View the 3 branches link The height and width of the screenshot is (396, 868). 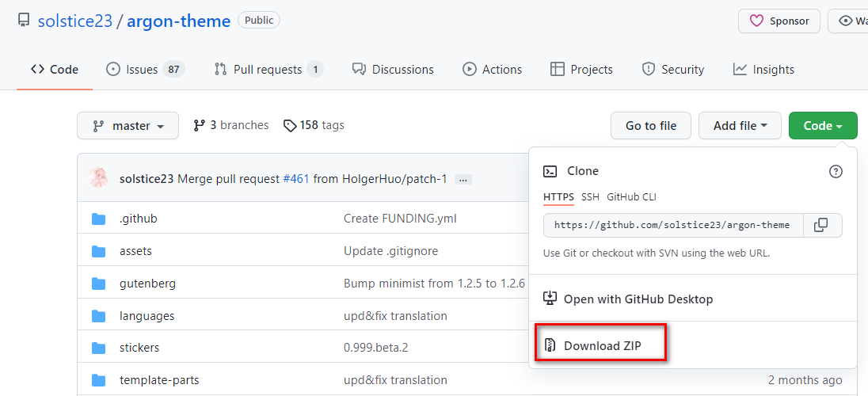tap(230, 125)
